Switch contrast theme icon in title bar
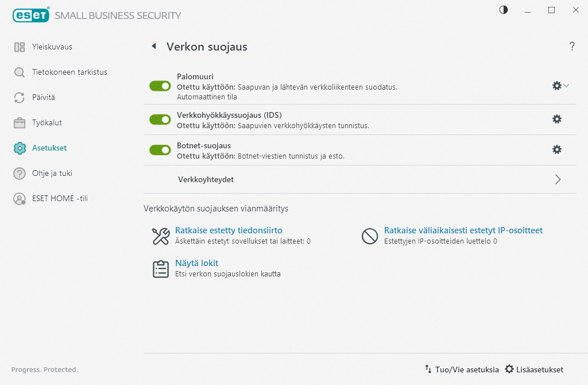The image size is (588, 385). [x=504, y=10]
